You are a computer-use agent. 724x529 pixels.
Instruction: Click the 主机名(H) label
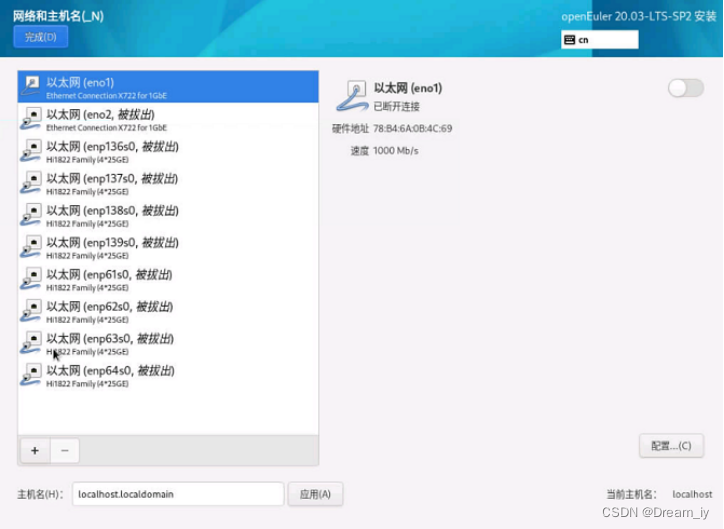point(40,494)
